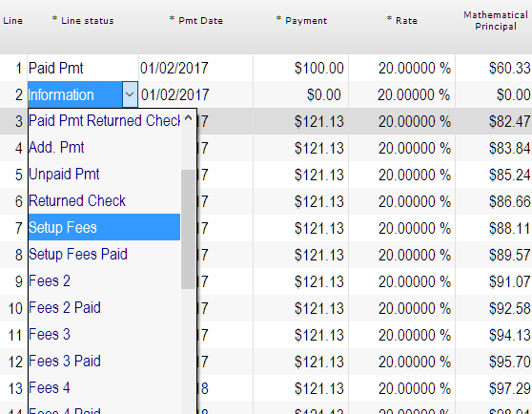Click the 'Mathematical Principal' column header

point(496,21)
